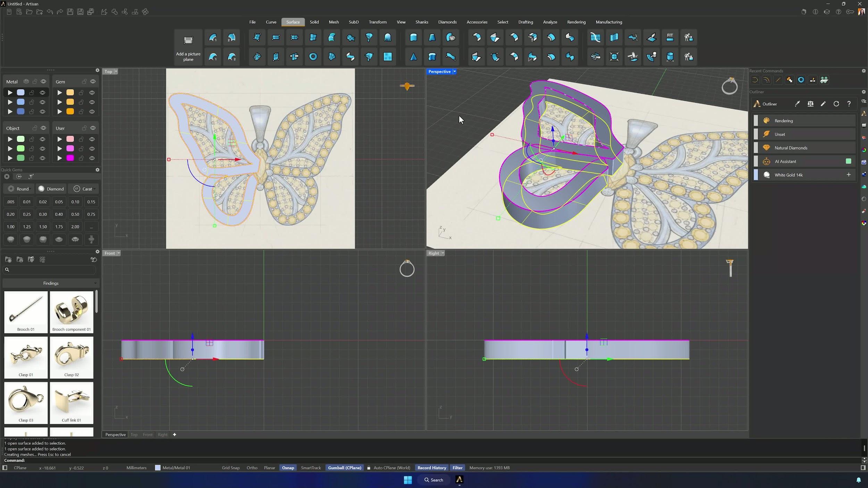The width and height of the screenshot is (868, 488).
Task: Open the Solid ribbon tab
Action: coord(314,22)
